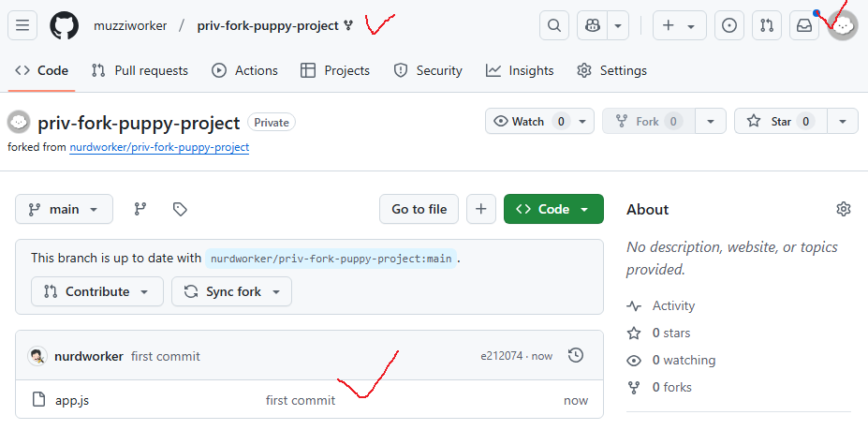The image size is (868, 430).
Task: Open the Projects tab
Action: tap(335, 70)
